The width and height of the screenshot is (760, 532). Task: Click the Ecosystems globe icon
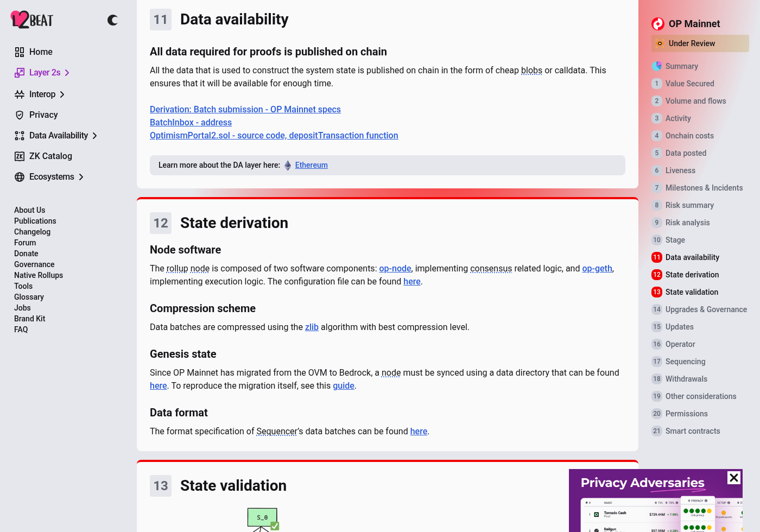(x=20, y=177)
